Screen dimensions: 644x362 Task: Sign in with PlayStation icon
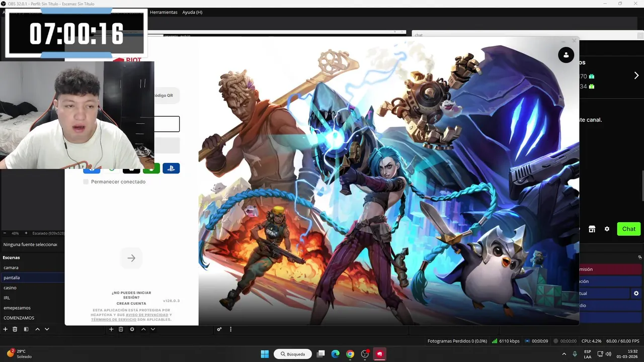point(171,168)
